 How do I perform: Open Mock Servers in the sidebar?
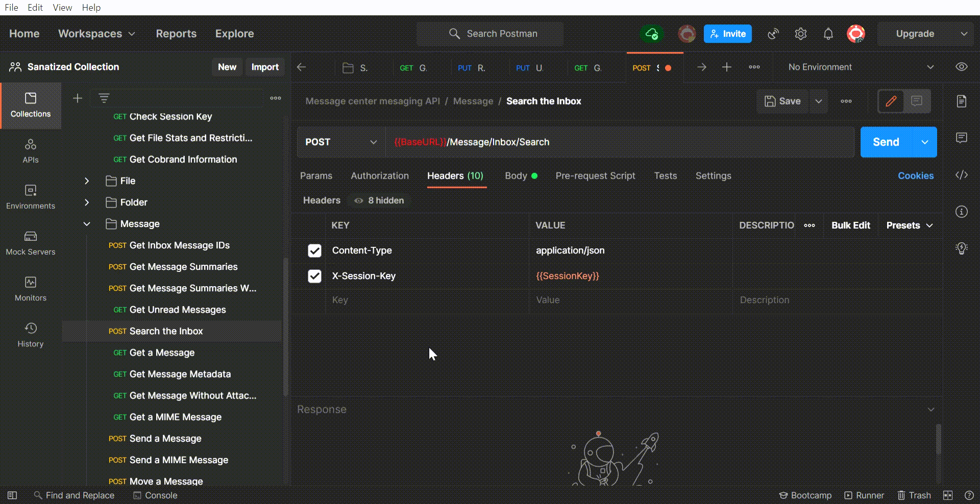point(31,243)
